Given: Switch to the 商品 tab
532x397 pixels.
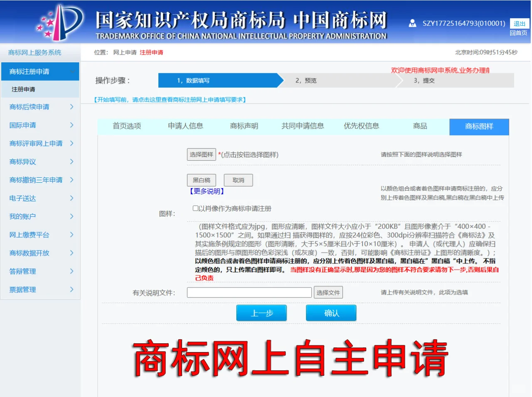Looking at the screenshot, I should tap(420, 126).
